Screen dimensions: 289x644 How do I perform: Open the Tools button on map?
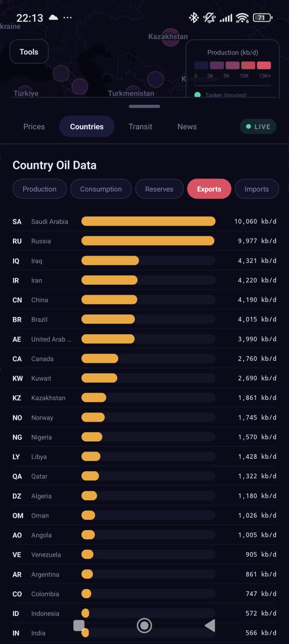[x=29, y=52]
